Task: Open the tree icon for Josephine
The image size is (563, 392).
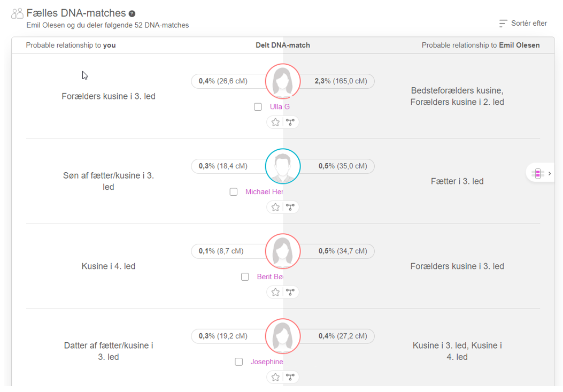Action: [x=290, y=377]
